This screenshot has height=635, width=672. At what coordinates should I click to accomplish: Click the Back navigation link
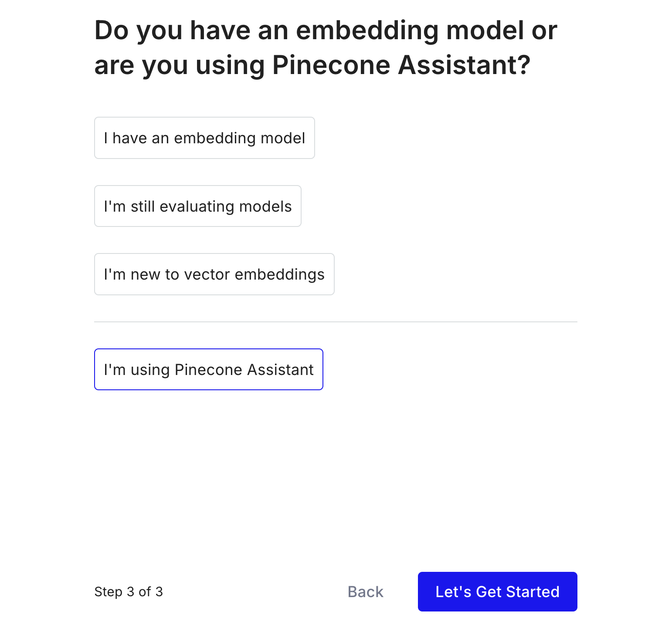(365, 591)
